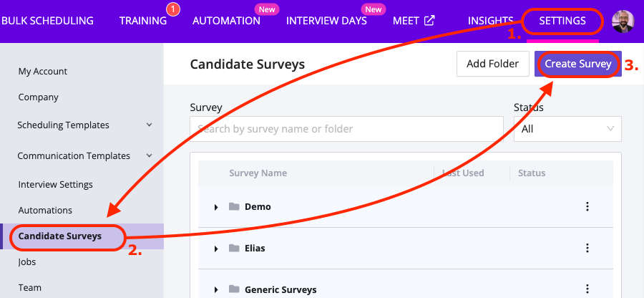
Task: Open the Elias row three-dot menu
Action: point(587,249)
